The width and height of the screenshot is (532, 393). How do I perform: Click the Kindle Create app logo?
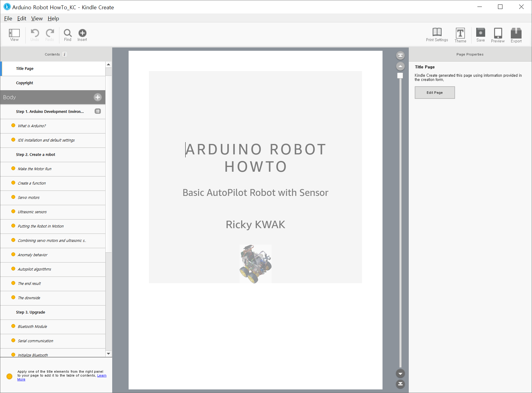tap(7, 7)
